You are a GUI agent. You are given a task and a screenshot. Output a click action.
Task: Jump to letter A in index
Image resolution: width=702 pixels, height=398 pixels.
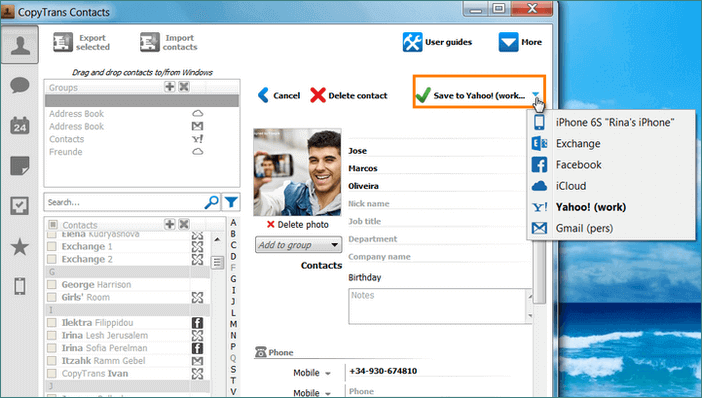point(233,223)
